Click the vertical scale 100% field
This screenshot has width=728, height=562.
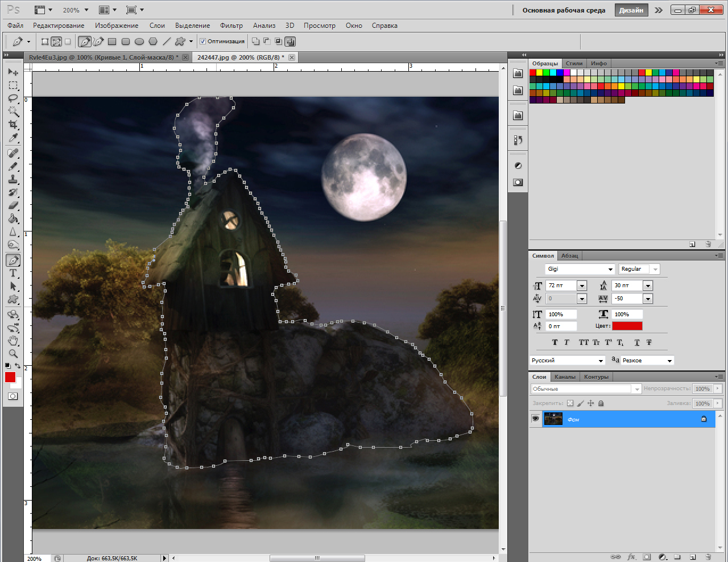tap(561, 314)
